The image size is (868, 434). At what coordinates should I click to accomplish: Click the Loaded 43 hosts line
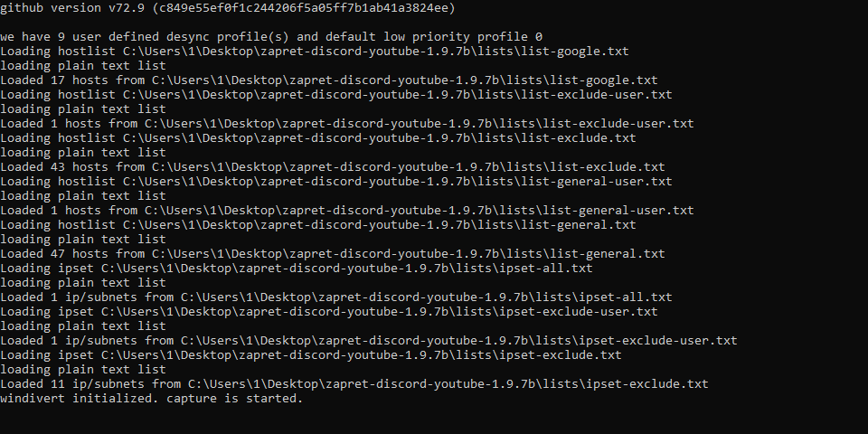pos(332,167)
